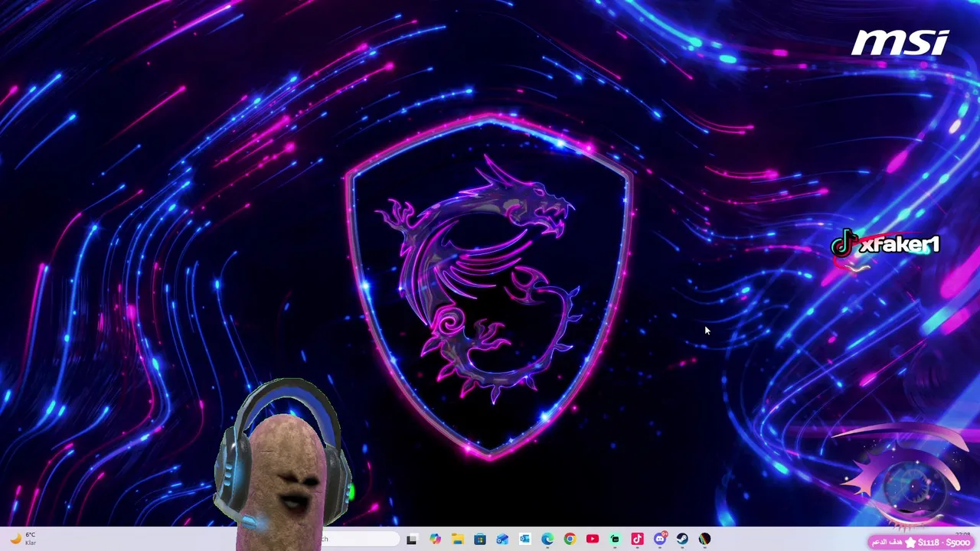Open Microsoft Store from taskbar

(x=480, y=539)
